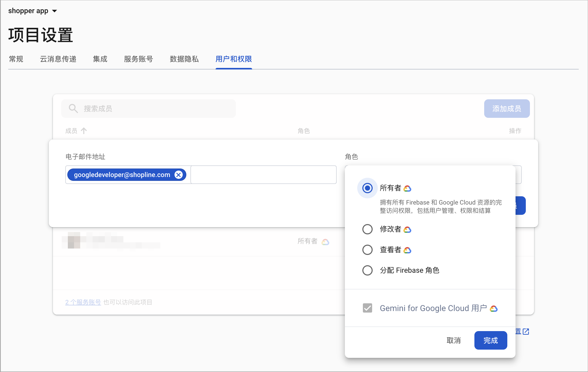Click the 取消 button

click(x=454, y=340)
